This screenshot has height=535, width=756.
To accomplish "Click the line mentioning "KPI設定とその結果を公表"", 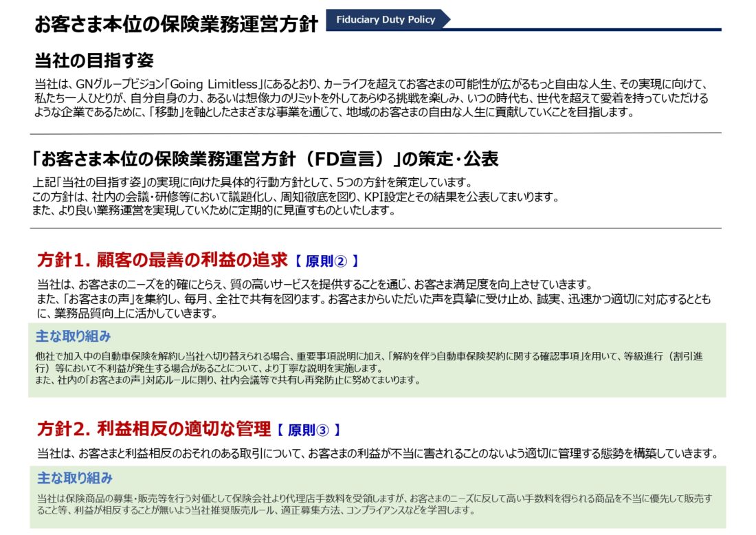I will coord(296,197).
